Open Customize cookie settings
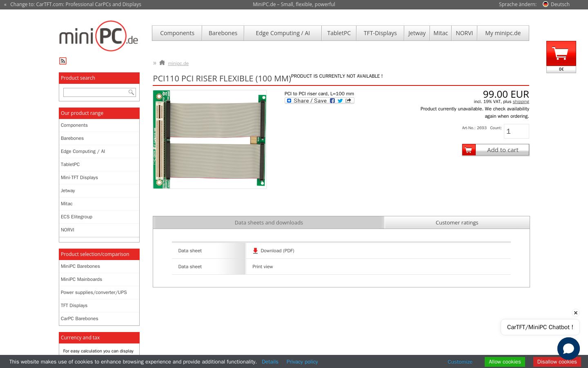Image resolution: width=588 pixels, height=368 pixels. [x=460, y=362]
